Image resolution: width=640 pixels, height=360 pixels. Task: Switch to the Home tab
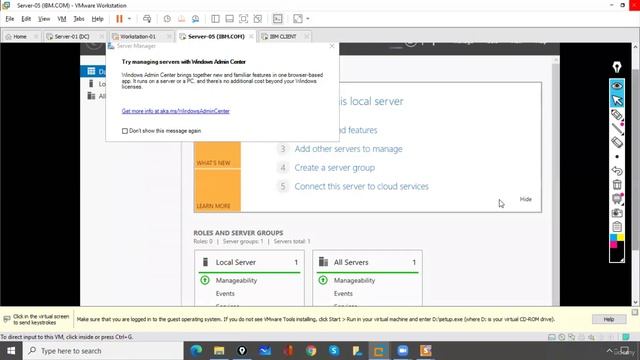[x=20, y=36]
